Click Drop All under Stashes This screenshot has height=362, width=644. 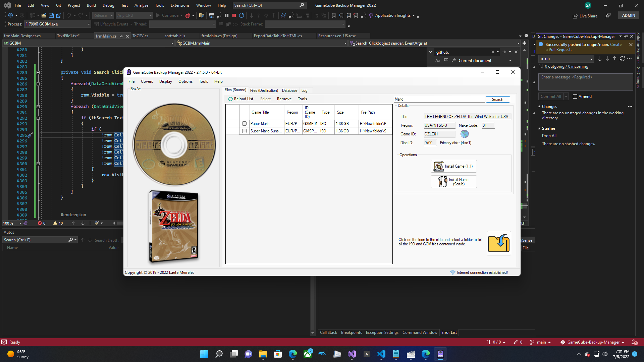point(549,136)
